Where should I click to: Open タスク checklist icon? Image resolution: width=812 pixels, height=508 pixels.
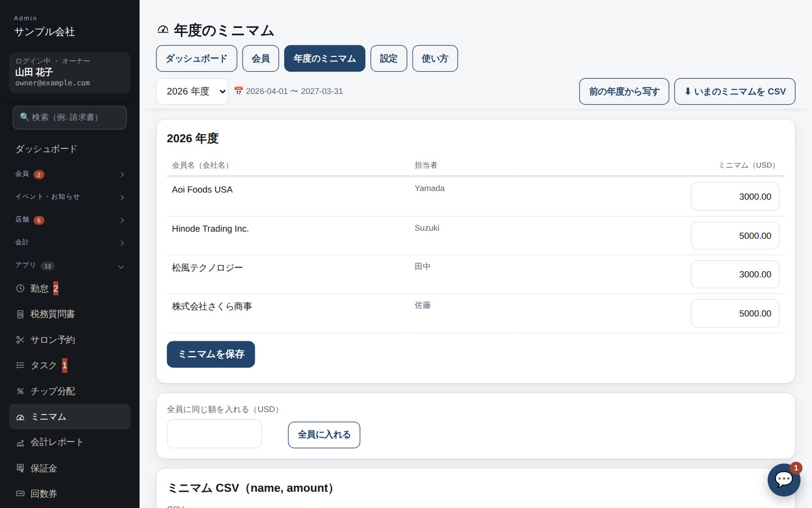[x=20, y=365]
